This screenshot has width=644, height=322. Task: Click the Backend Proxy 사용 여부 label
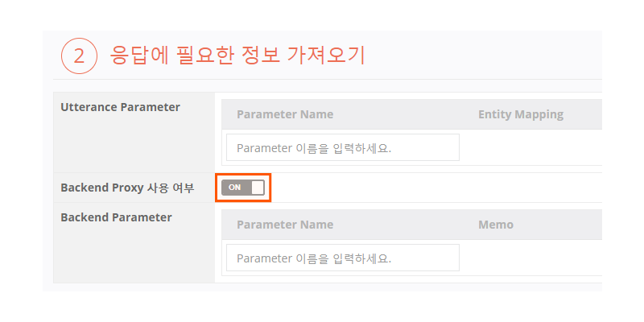(x=127, y=188)
